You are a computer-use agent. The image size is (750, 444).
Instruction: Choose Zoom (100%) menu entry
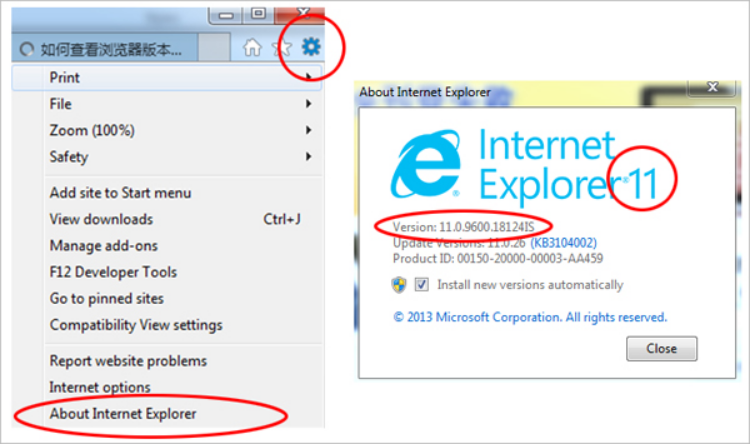[x=167, y=130]
